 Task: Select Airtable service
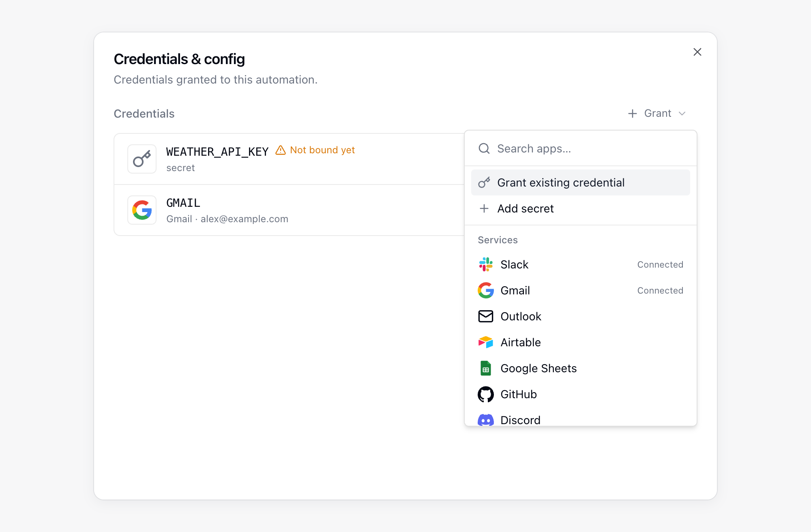click(581, 342)
